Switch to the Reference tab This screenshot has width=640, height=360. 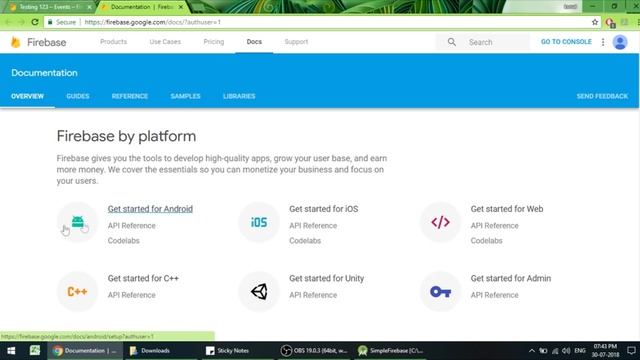[x=130, y=96]
